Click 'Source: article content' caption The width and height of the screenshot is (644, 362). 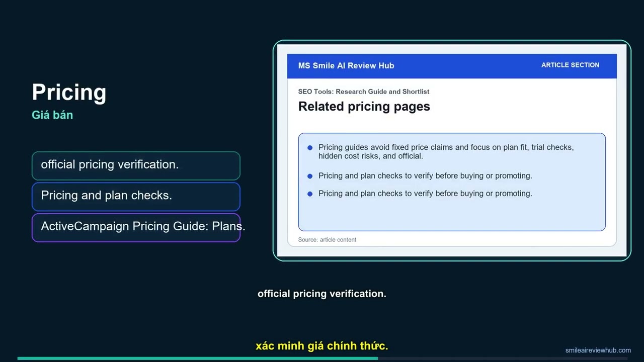point(327,240)
